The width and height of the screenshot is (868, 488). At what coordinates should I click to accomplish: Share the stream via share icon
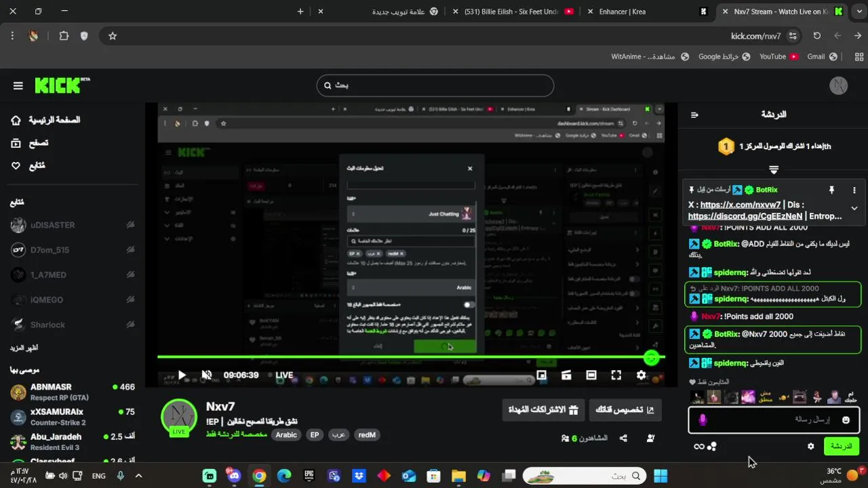(623, 439)
